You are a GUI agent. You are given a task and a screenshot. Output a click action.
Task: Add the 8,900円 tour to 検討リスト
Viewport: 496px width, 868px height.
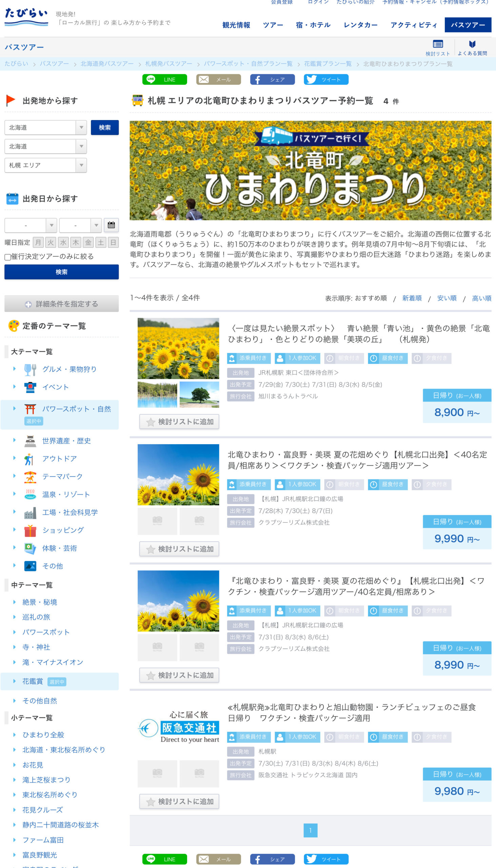coord(179,422)
